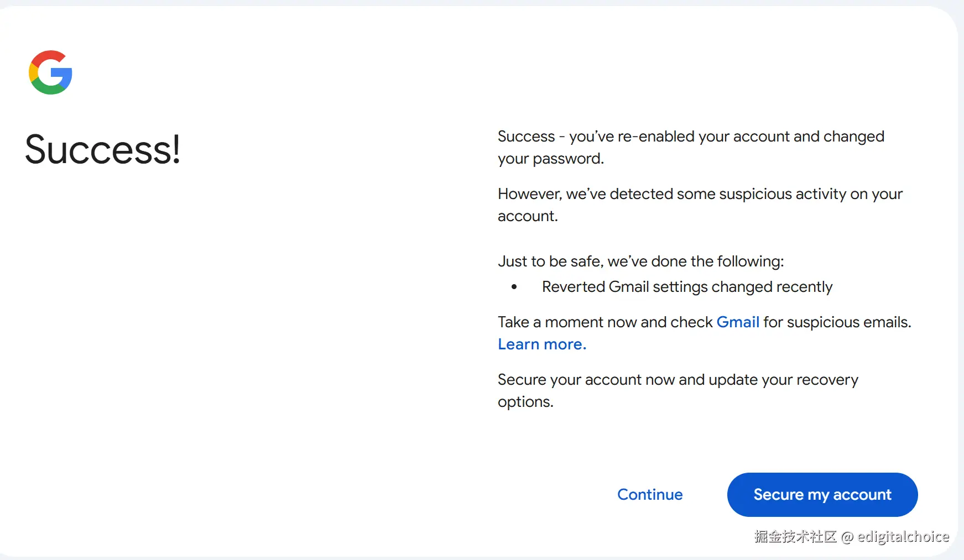Screen dimensions: 964x560
Task: Click the word 'options.' under recovery
Action: click(525, 402)
